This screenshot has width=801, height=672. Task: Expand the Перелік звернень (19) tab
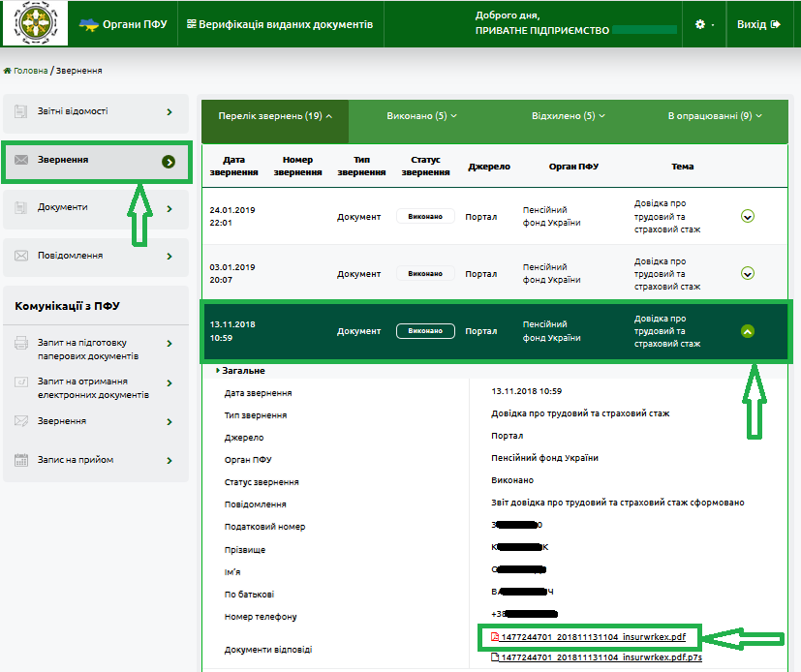[x=275, y=116]
